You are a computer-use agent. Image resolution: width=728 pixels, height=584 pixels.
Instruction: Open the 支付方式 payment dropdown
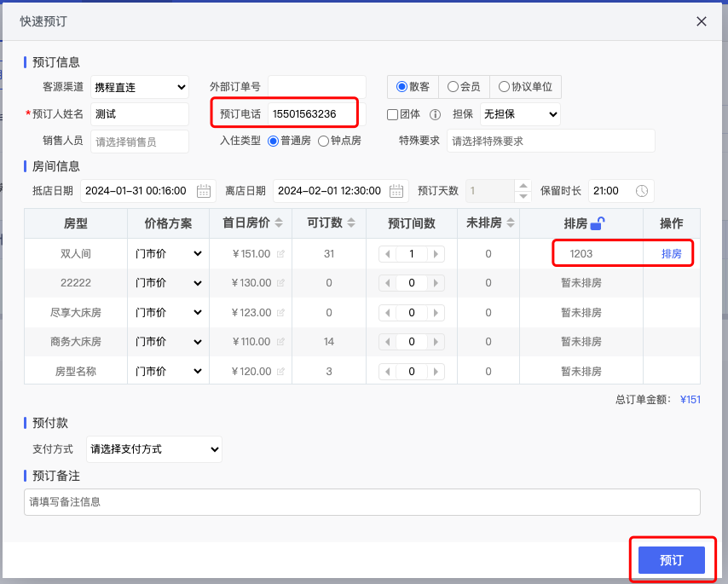[154, 449]
